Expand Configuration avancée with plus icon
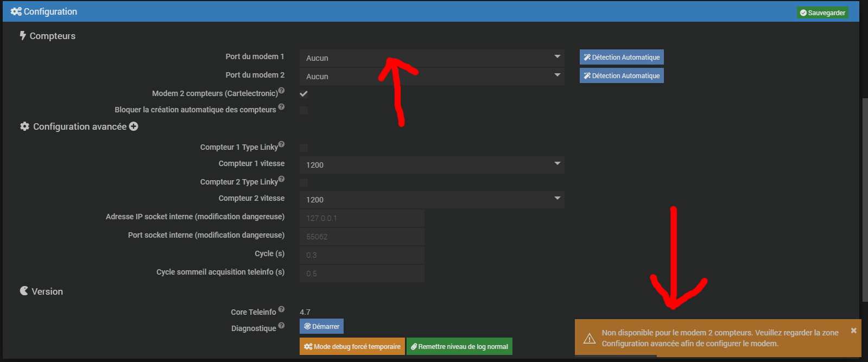The width and height of the screenshot is (868, 362). pos(134,126)
